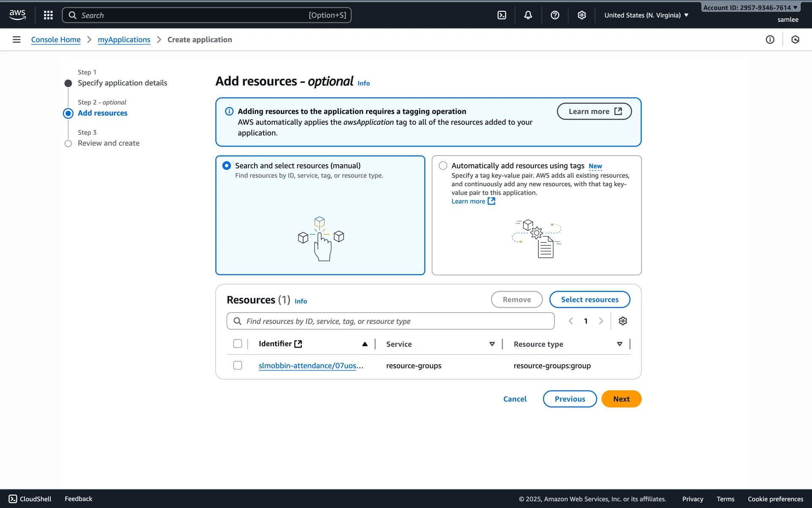Go to the Console Home breadcrumb

[56, 39]
